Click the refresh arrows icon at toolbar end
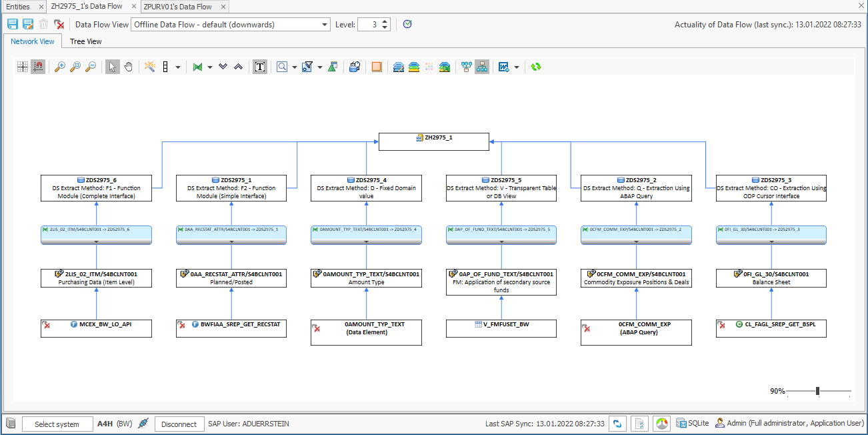Image resolution: width=868 pixels, height=435 pixels. [536, 66]
